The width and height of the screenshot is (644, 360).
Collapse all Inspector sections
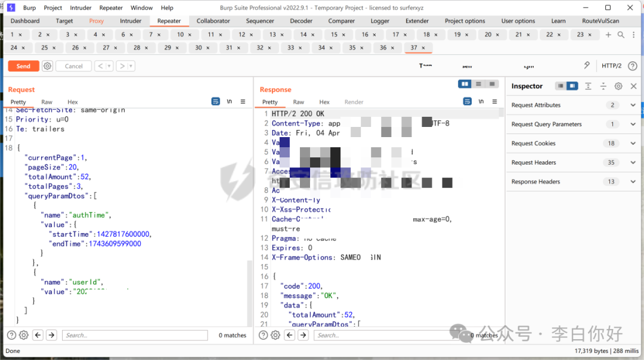(603, 86)
